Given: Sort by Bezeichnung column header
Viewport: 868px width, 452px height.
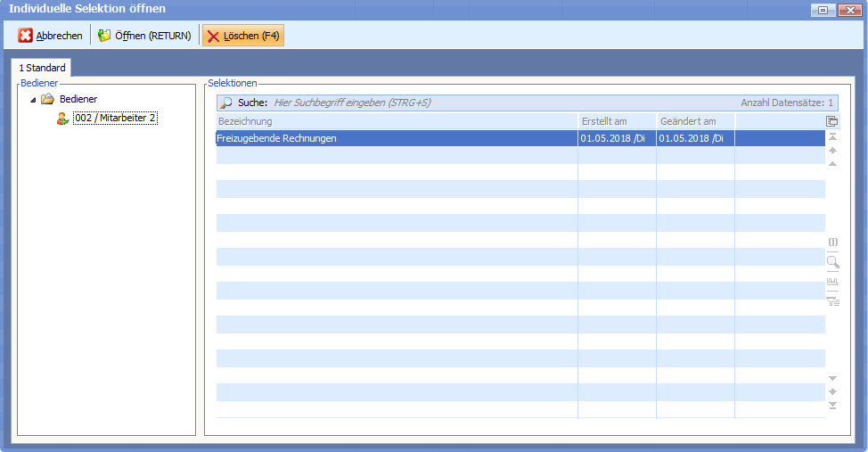Looking at the screenshot, I should coord(397,121).
